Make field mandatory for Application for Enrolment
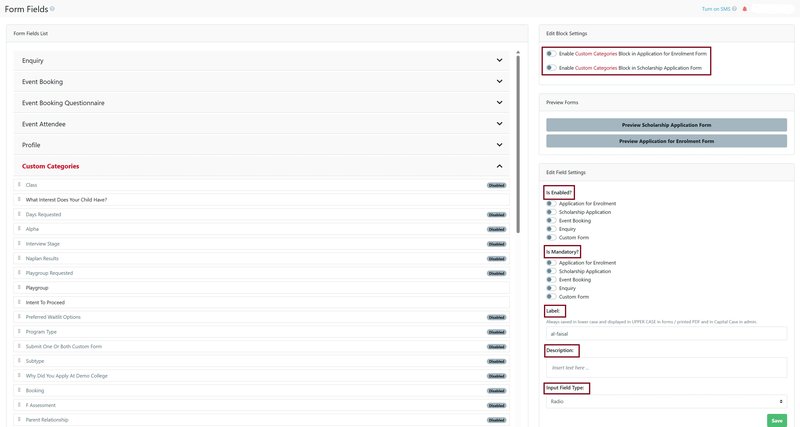The width and height of the screenshot is (800, 427). tap(551, 263)
